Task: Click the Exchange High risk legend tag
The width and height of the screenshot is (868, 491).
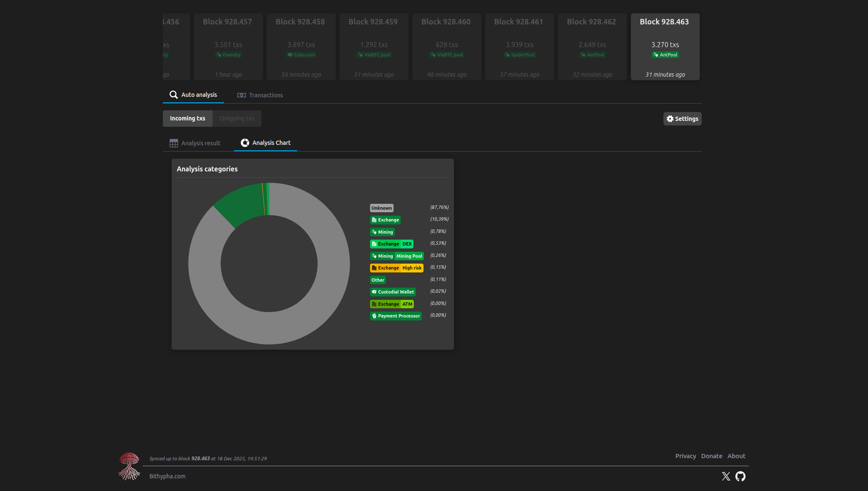Action: 397,268
